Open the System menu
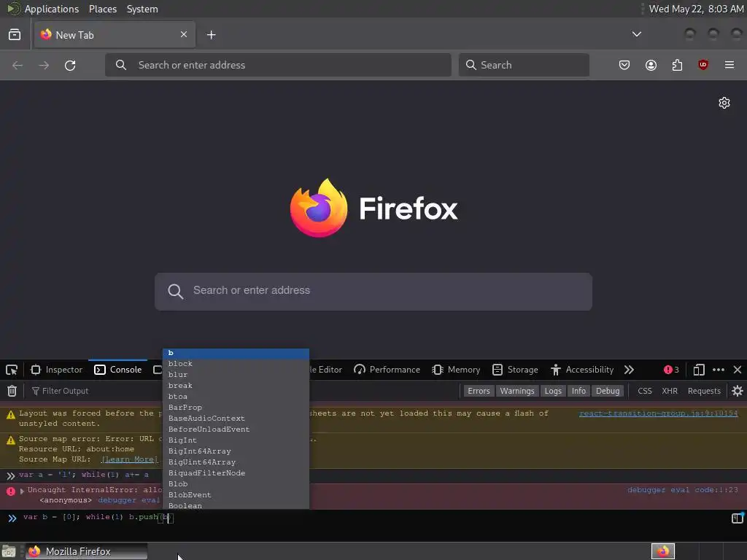 (142, 9)
